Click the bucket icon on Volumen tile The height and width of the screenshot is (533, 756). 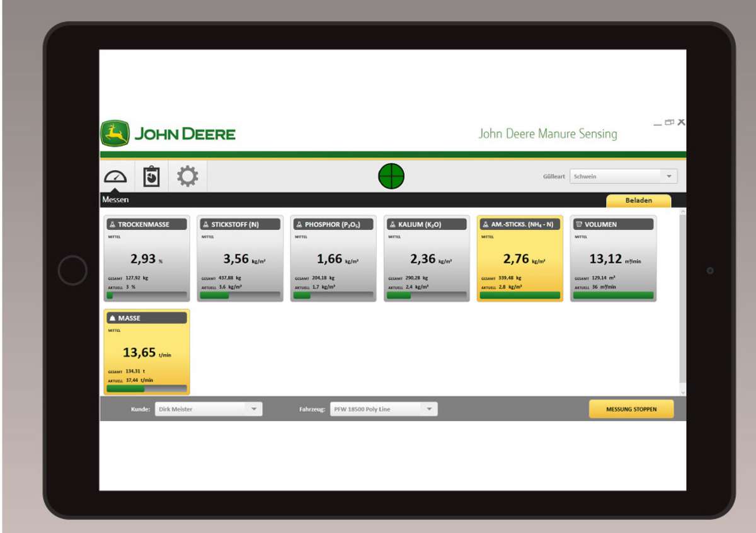[578, 224]
